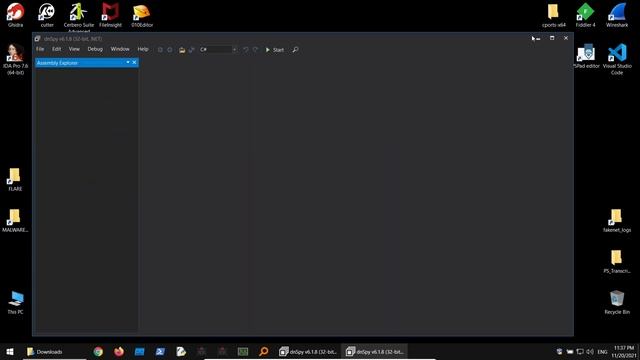This screenshot has width=640, height=360.
Task: Click the Redo toolbar icon
Action: (256, 50)
